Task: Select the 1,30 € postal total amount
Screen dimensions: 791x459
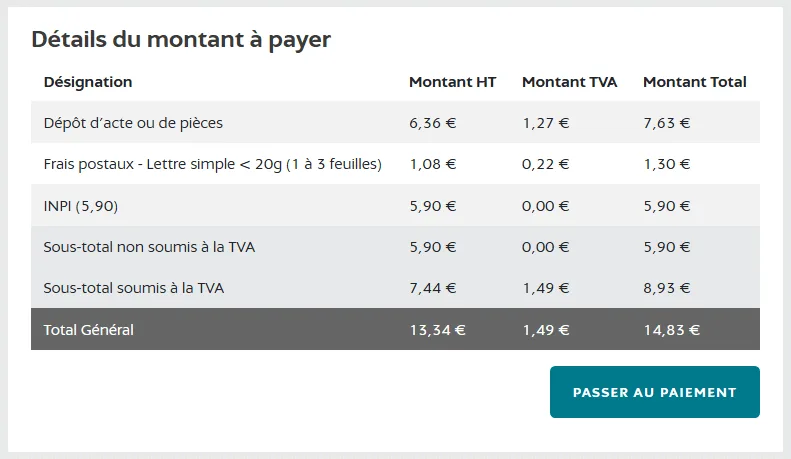Action: point(667,165)
